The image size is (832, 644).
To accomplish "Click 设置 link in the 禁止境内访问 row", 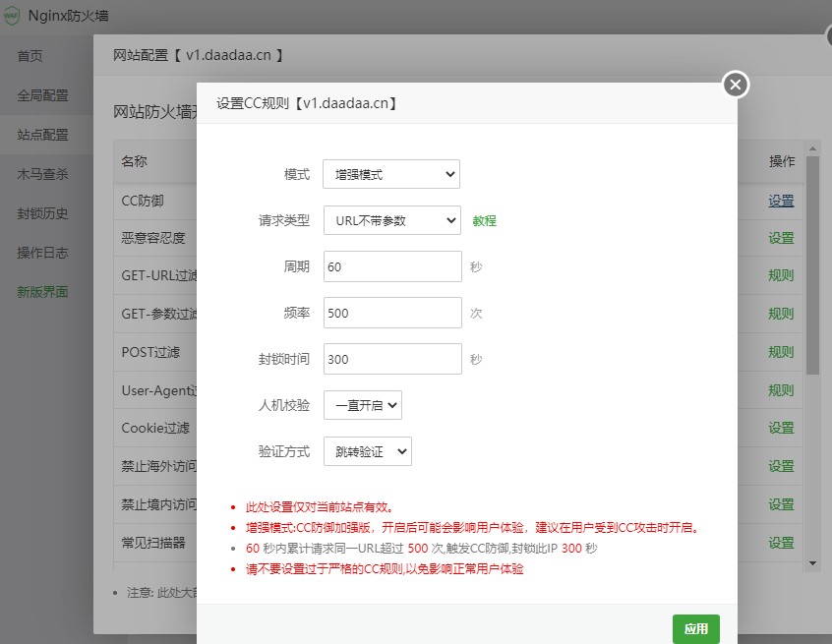I will click(781, 504).
